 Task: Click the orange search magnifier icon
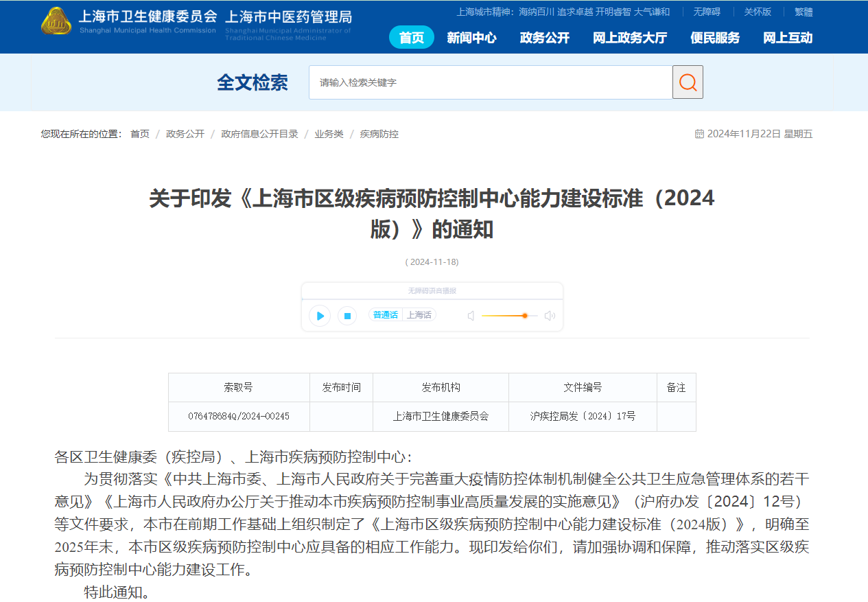688,82
